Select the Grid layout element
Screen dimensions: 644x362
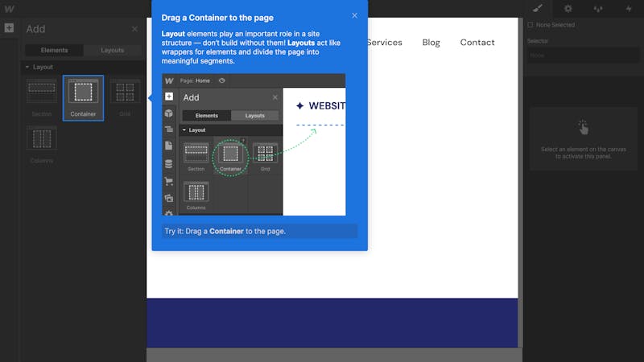(x=125, y=98)
